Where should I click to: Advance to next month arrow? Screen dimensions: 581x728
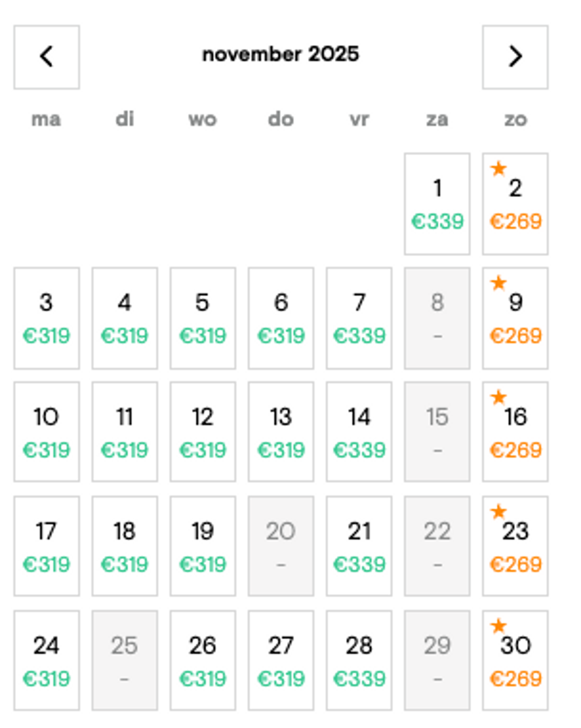tap(515, 57)
